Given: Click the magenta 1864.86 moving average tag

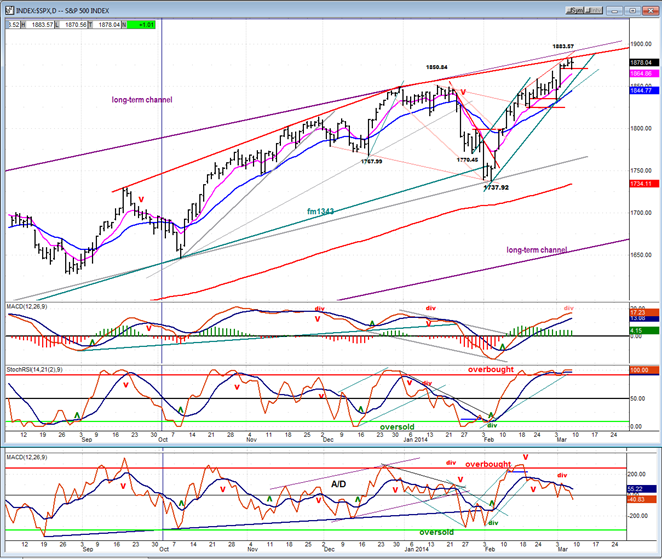Looking at the screenshot, I should point(641,74).
